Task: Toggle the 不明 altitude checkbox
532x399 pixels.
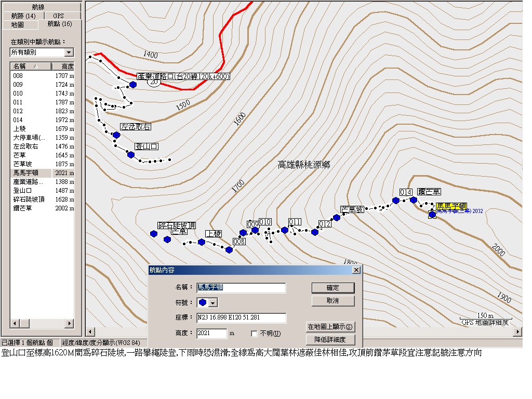Action: tap(254, 334)
